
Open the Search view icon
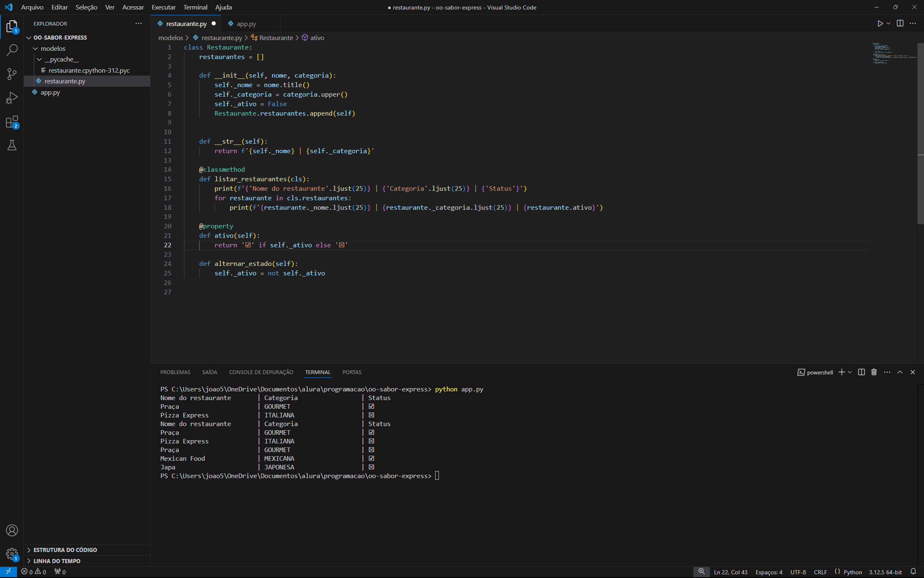point(12,50)
